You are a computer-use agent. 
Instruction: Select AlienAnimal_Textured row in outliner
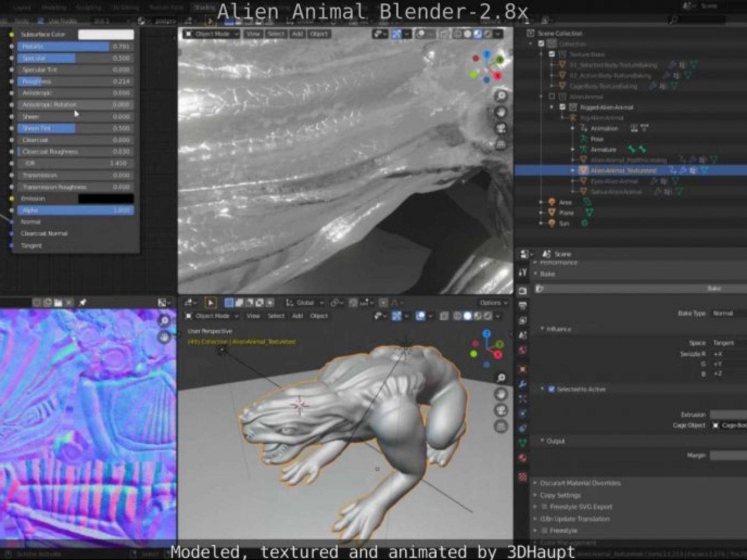pyautogui.click(x=631, y=171)
